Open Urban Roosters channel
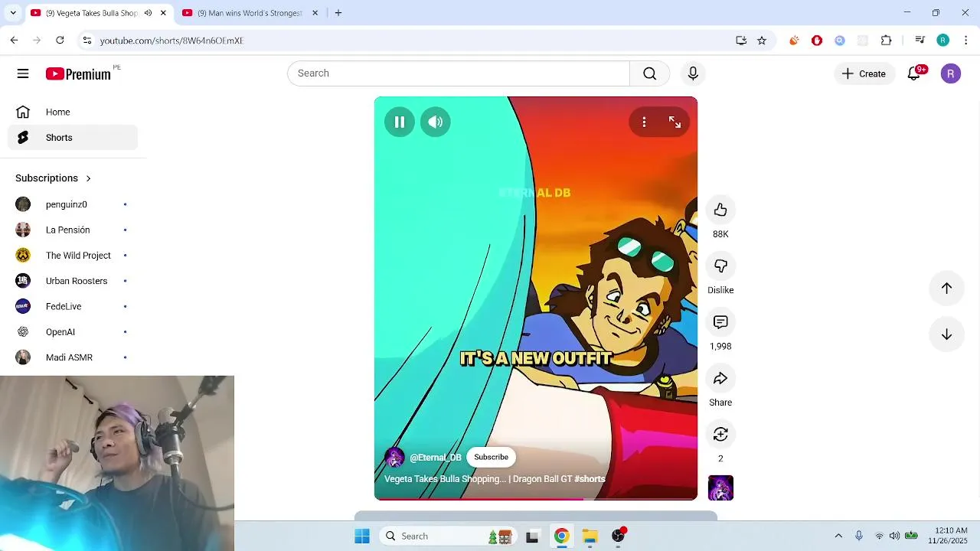The width and height of the screenshot is (980, 551). (x=73, y=281)
